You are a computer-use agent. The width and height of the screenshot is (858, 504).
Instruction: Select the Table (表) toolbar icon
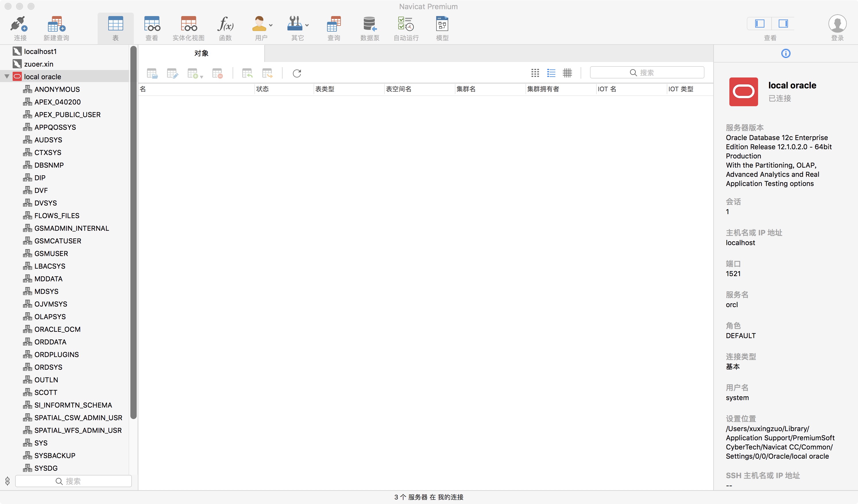click(x=115, y=24)
